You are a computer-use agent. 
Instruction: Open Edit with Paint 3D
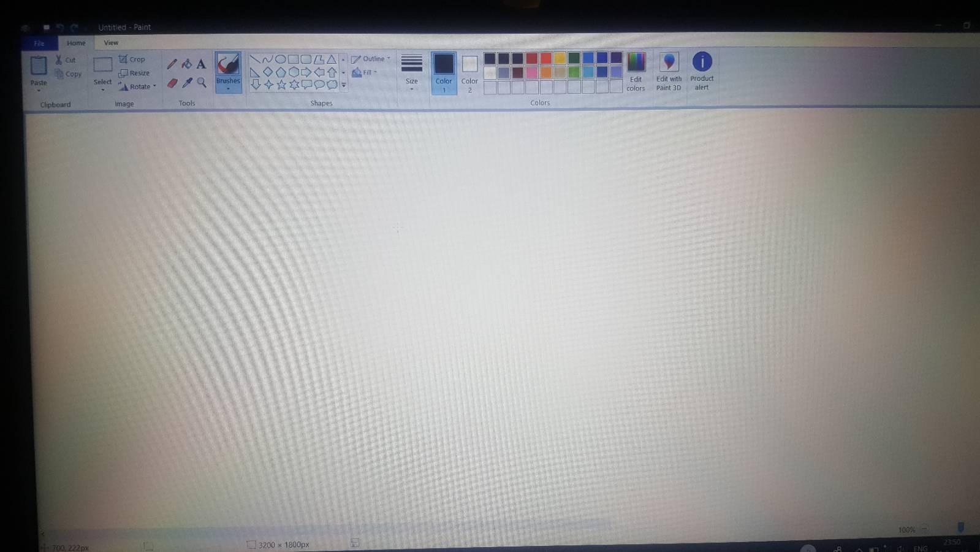coord(669,72)
